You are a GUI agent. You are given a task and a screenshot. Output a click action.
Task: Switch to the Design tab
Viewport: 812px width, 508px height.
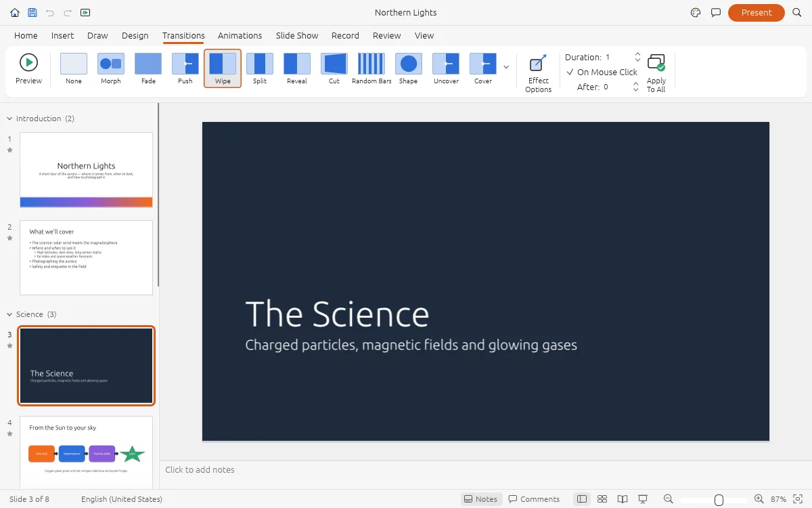coord(135,35)
